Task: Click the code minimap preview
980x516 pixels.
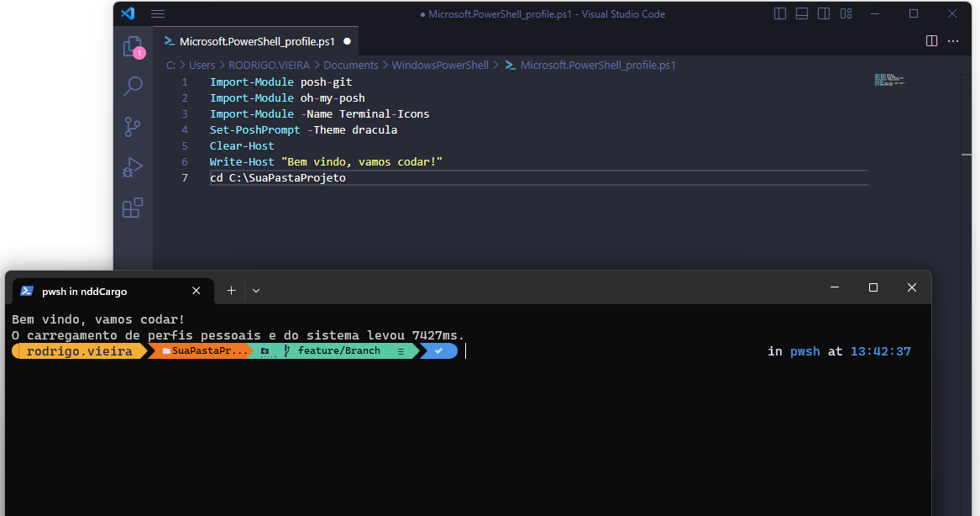Action: [889, 80]
